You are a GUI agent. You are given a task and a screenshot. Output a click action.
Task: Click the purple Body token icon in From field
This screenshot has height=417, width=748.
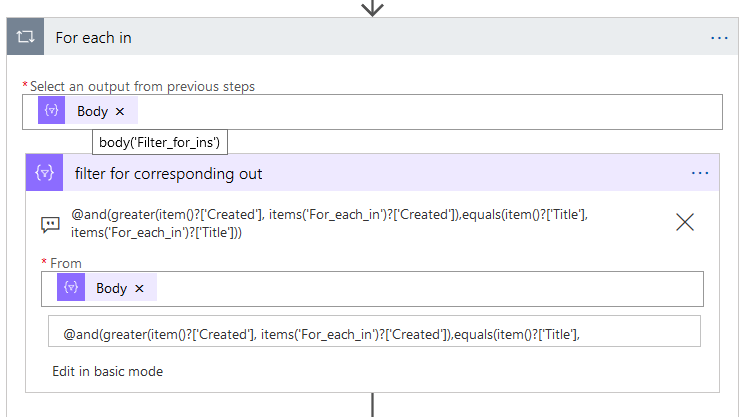coord(71,288)
